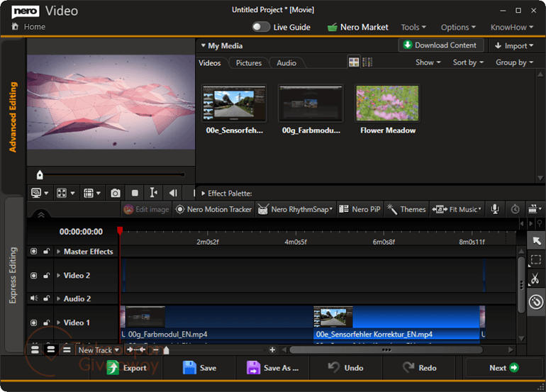Viewport: 546px width, 392px height.
Task: Click Save As ...
Action: tap(273, 368)
